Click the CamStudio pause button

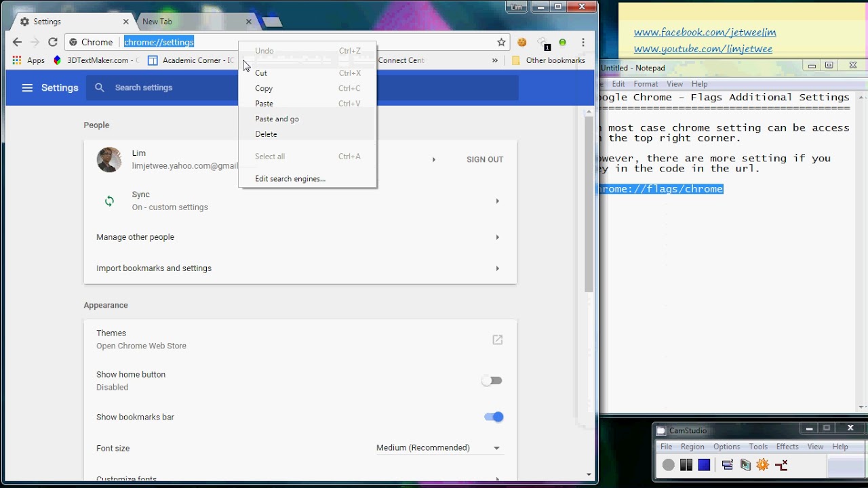[686, 465]
